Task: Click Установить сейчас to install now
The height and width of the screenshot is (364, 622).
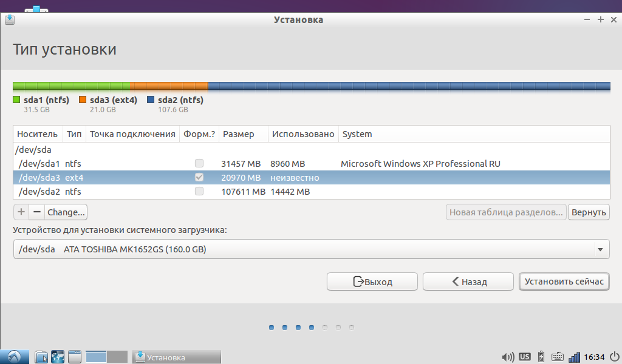Action: [564, 281]
